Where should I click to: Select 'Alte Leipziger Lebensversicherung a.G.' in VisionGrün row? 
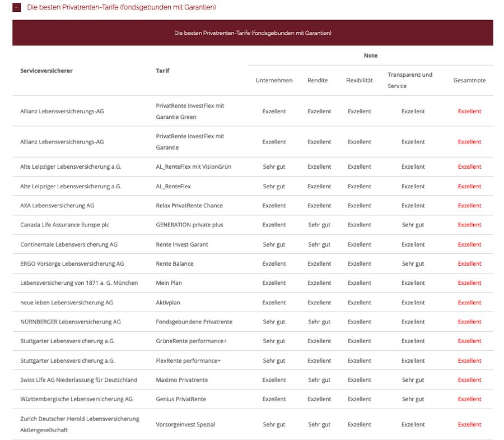click(71, 166)
